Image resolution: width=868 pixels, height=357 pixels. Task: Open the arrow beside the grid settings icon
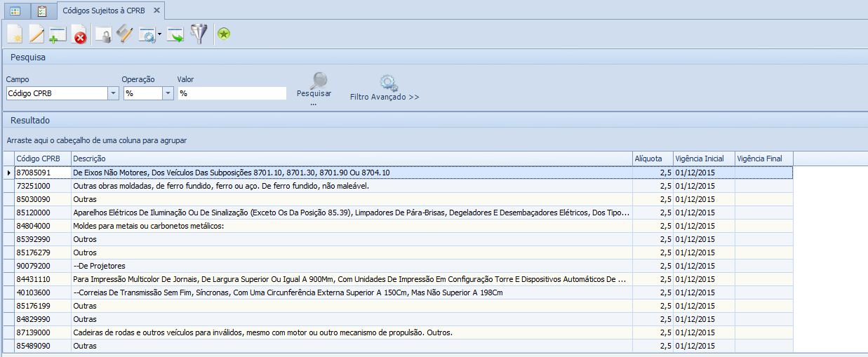tap(160, 34)
